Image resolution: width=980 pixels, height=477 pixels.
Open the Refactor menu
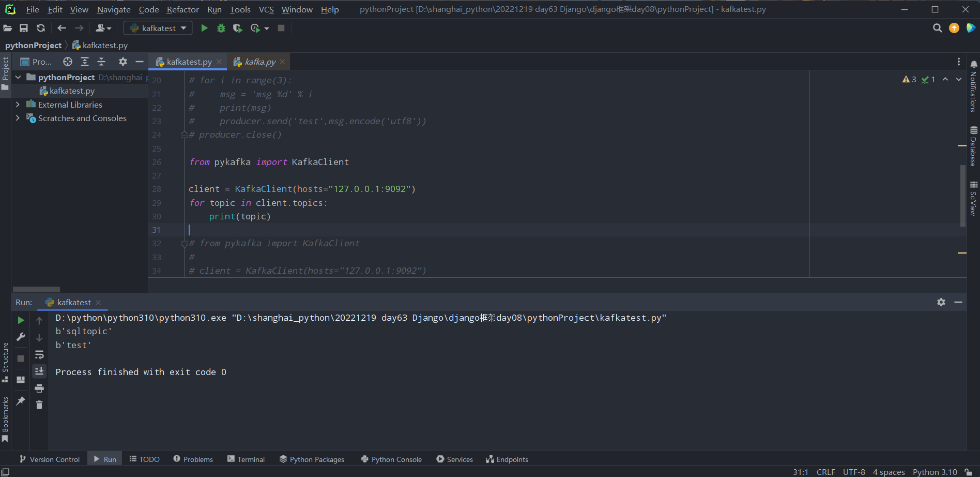pyautogui.click(x=182, y=9)
